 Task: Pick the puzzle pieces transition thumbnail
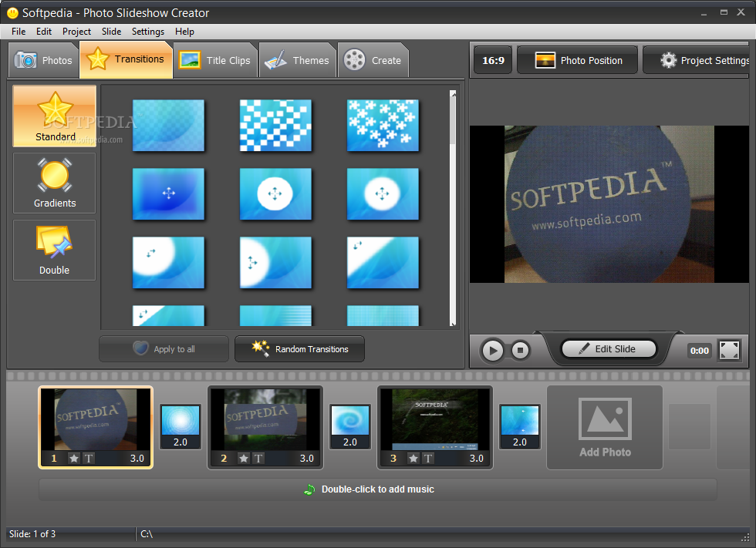pyautogui.click(x=383, y=125)
